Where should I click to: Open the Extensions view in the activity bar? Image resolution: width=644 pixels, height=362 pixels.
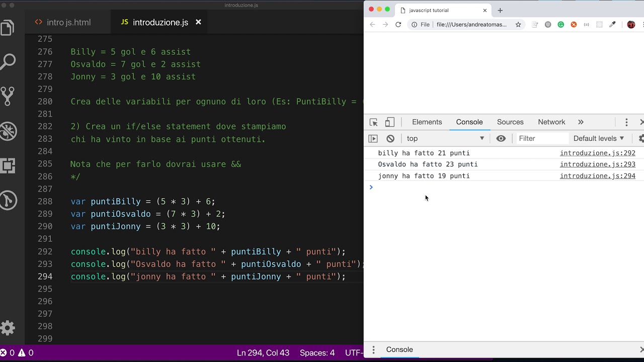[x=8, y=165]
